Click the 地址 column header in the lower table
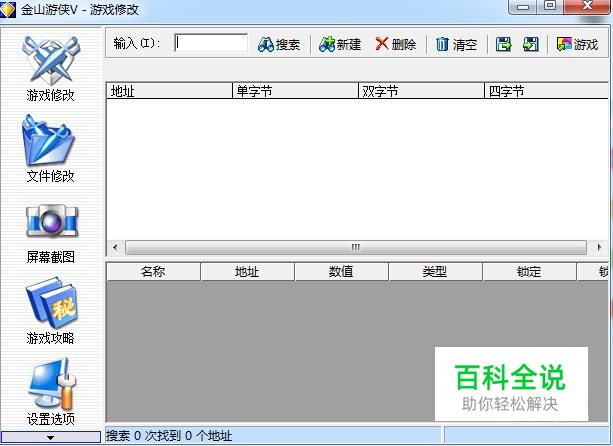This screenshot has width=613, height=446. (x=247, y=271)
